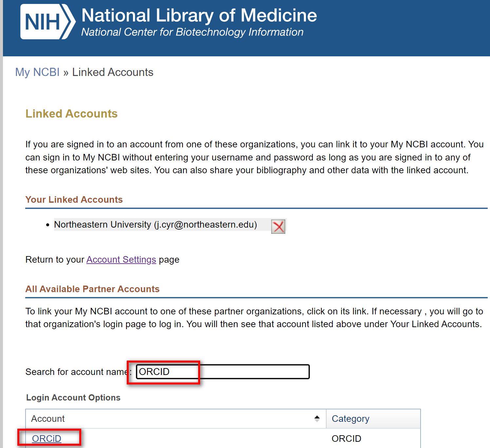Focus the account name search field
This screenshot has width=490, height=448.
pos(223,372)
